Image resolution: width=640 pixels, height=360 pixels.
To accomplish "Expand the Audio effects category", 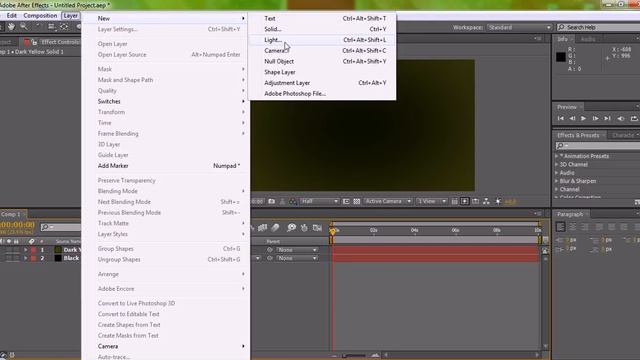I will coord(557,173).
